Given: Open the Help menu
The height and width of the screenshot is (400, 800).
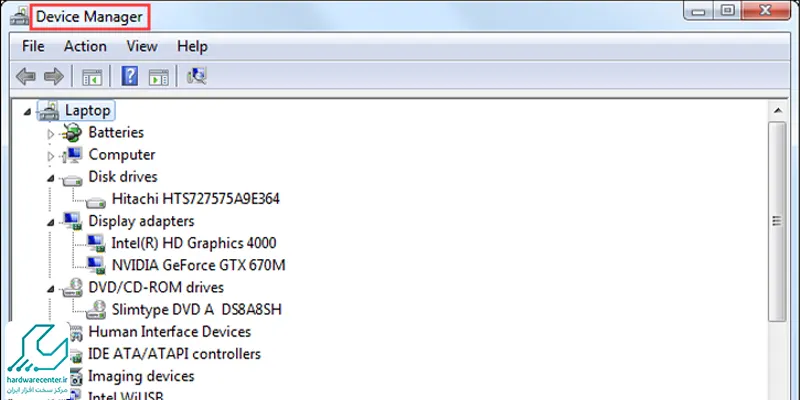Looking at the screenshot, I should [192, 46].
